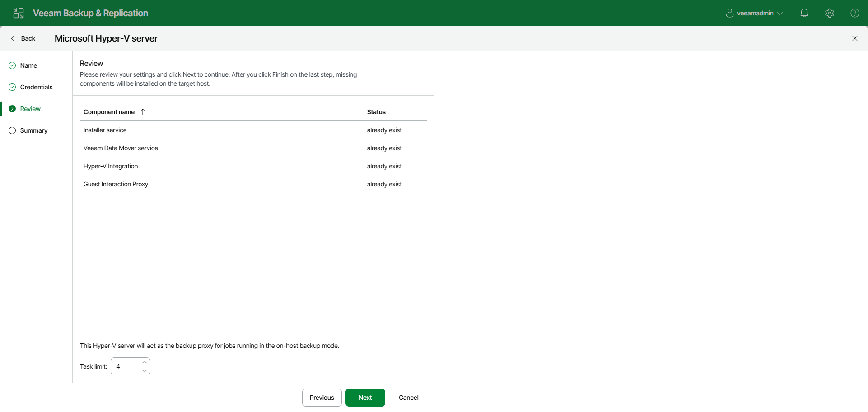Select the Veeam Data Mover service row

(x=253, y=148)
